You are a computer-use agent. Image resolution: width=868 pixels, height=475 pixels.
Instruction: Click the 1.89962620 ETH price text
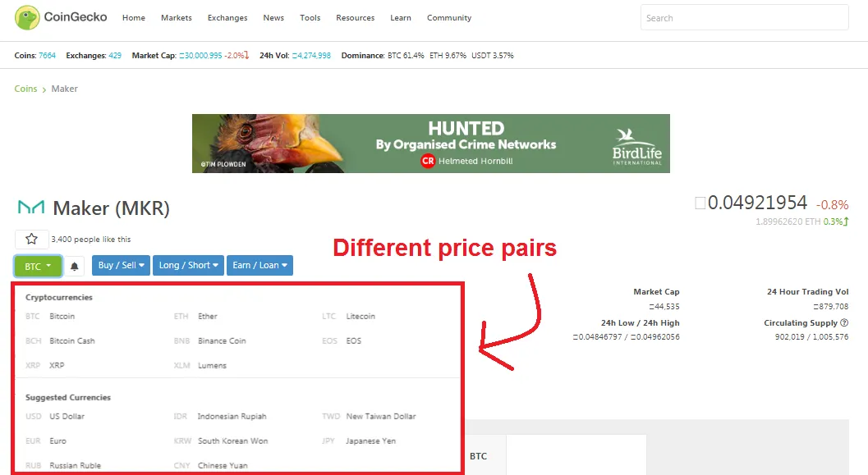click(788, 222)
